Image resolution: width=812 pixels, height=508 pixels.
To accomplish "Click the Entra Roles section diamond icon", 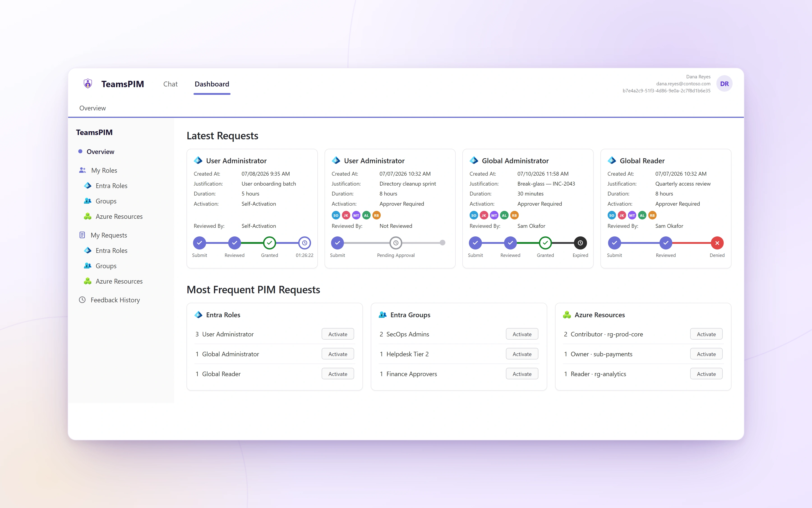I will point(198,315).
